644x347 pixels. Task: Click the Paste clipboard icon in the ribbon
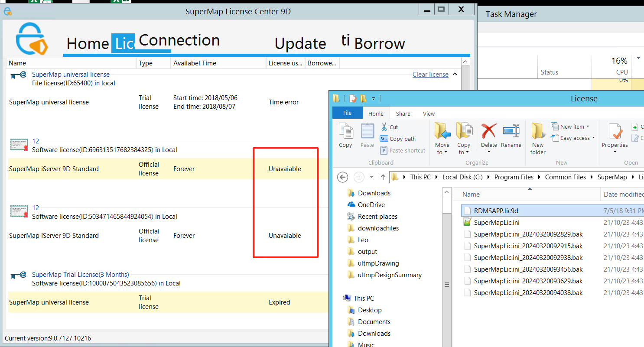[x=367, y=131]
